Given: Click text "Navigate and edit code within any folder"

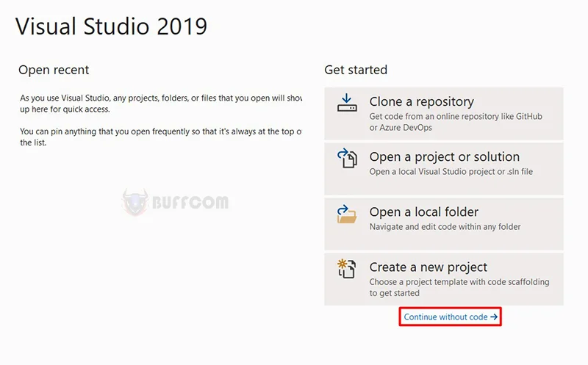Looking at the screenshot, I should point(445,227).
